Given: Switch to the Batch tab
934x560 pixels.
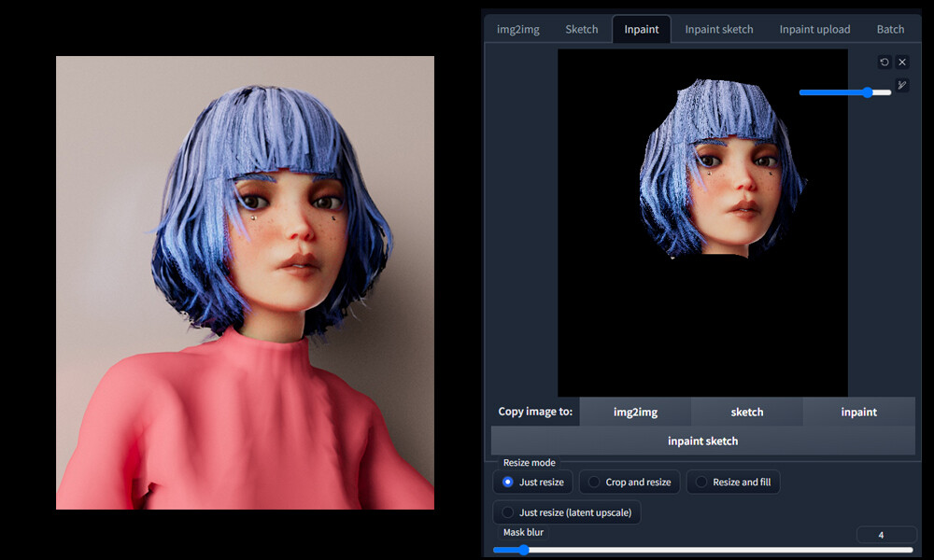Looking at the screenshot, I should pyautogui.click(x=890, y=29).
